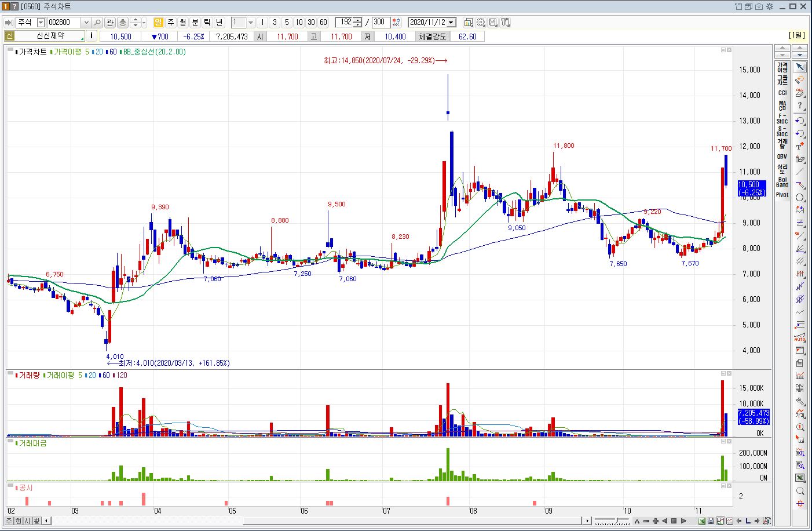Select 그물차트 indicator tab
Screen dimensions: 812x531
pos(782,80)
